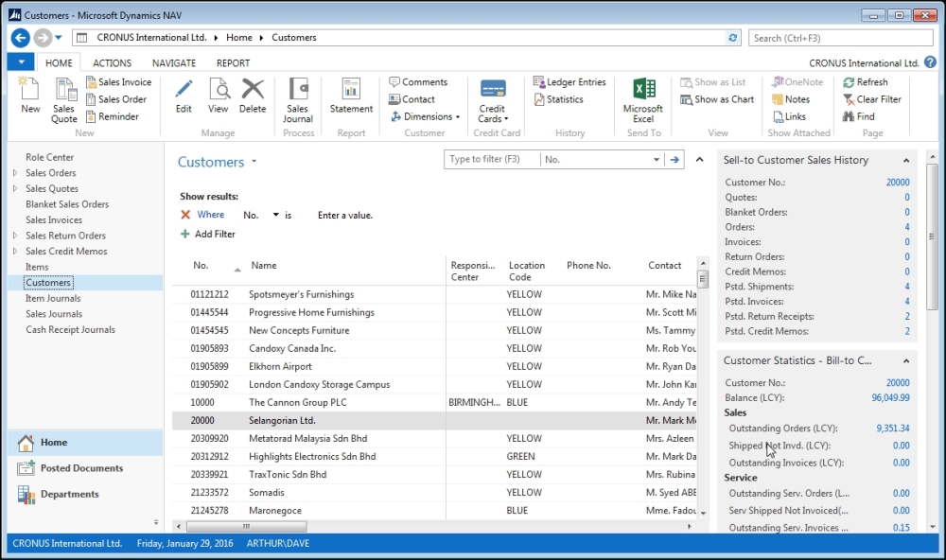This screenshot has width=946, height=560.
Task: Open the navigation history dropdown arrow
Action: tap(59, 38)
